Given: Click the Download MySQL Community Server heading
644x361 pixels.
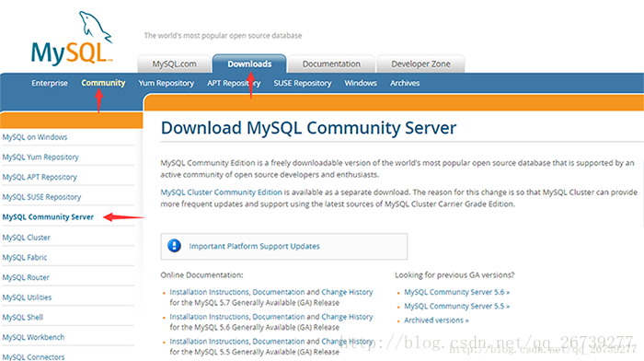Looking at the screenshot, I should click(x=308, y=128).
